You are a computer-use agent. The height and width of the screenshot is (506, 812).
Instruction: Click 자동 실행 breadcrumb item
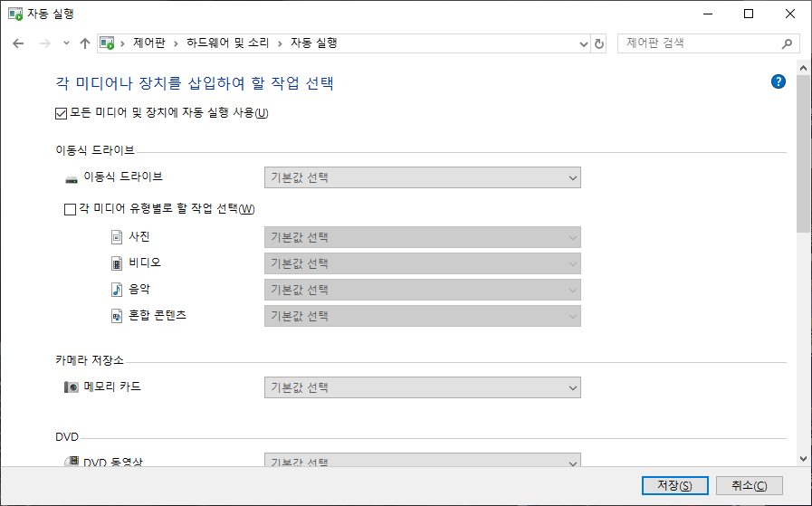(x=314, y=43)
